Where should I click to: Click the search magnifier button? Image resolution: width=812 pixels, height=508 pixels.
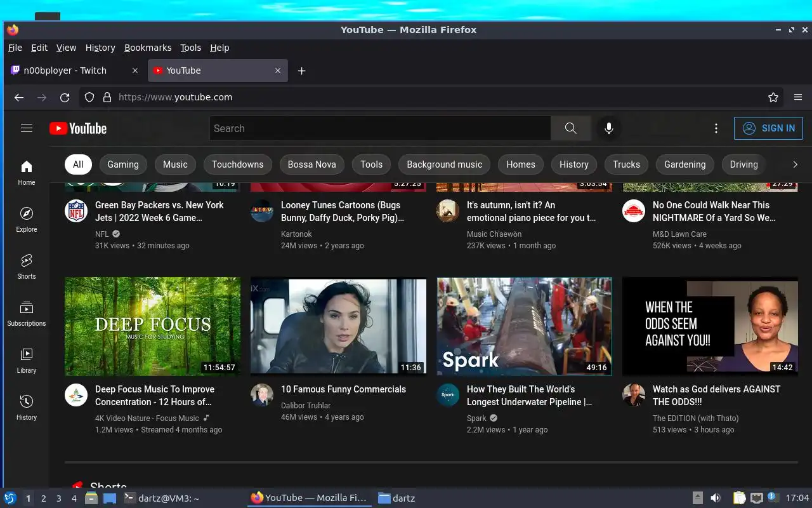(x=571, y=128)
